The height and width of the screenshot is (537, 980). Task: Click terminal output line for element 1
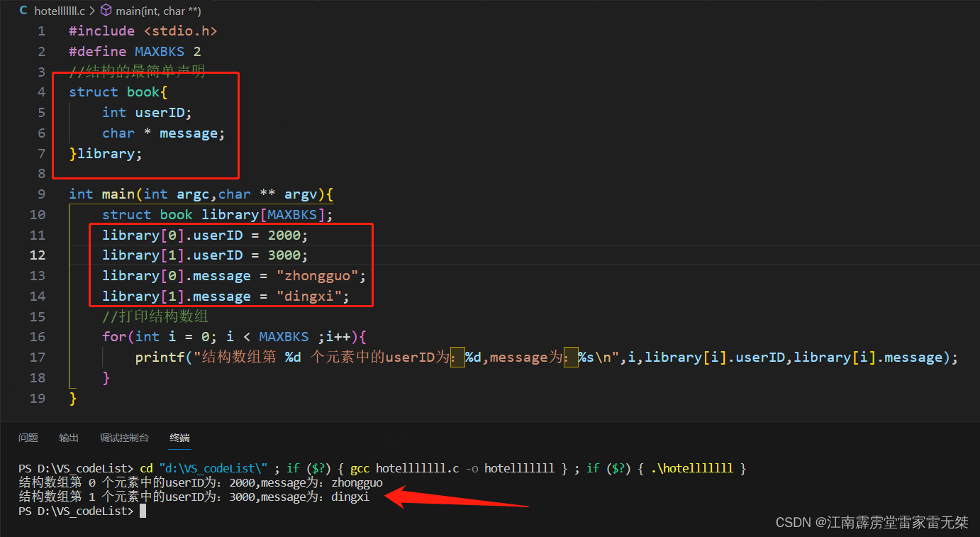coord(194,497)
